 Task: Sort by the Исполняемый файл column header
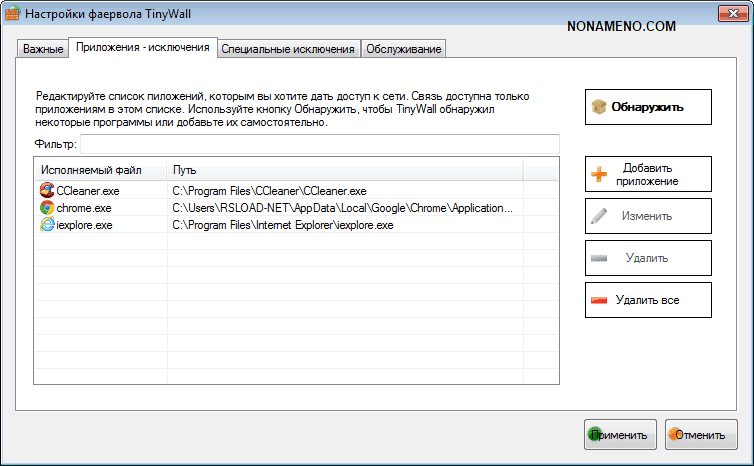[99, 170]
